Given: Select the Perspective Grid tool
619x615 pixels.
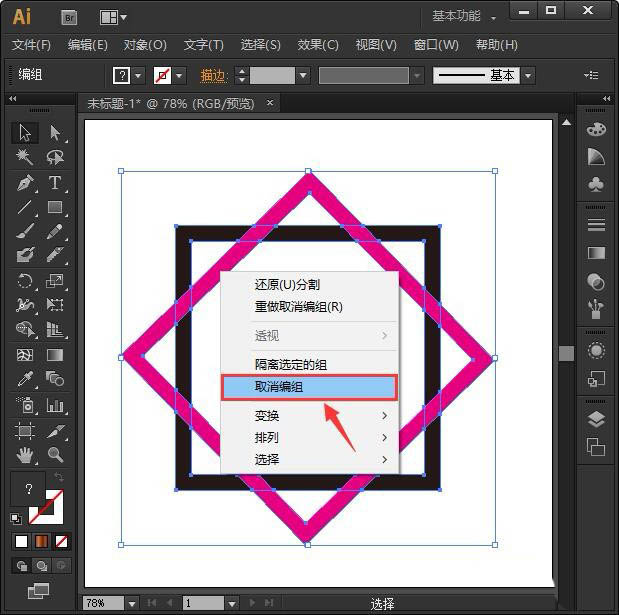Looking at the screenshot, I should [55, 329].
